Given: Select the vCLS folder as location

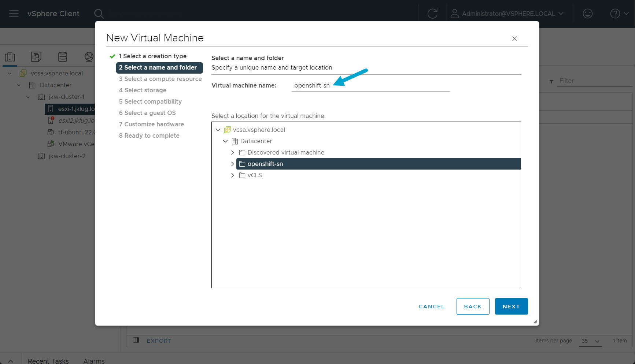Looking at the screenshot, I should click(x=254, y=175).
